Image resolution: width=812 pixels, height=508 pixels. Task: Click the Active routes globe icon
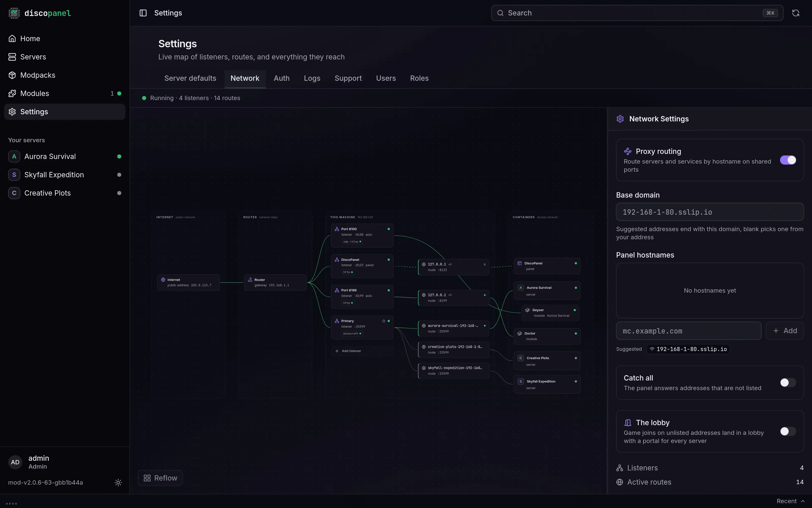620,482
